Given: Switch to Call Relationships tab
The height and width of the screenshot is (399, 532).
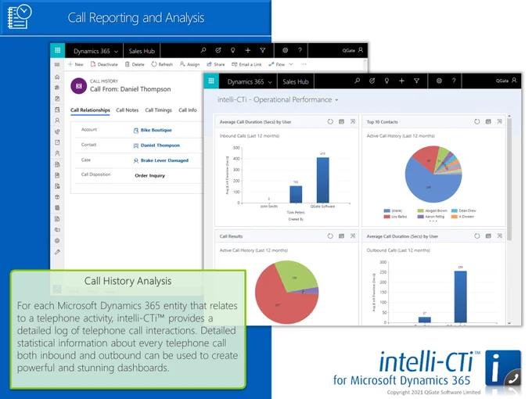Looking at the screenshot, I should pos(90,110).
